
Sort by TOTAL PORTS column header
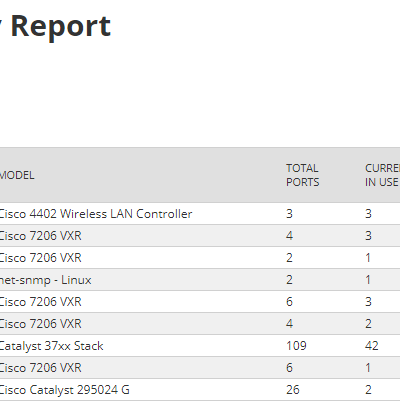tap(302, 175)
